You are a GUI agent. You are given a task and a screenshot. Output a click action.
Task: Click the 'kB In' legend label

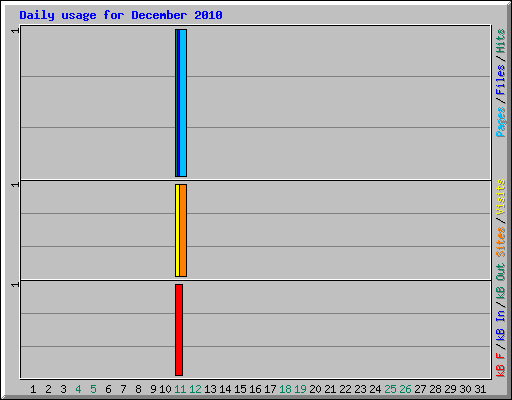click(x=500, y=326)
